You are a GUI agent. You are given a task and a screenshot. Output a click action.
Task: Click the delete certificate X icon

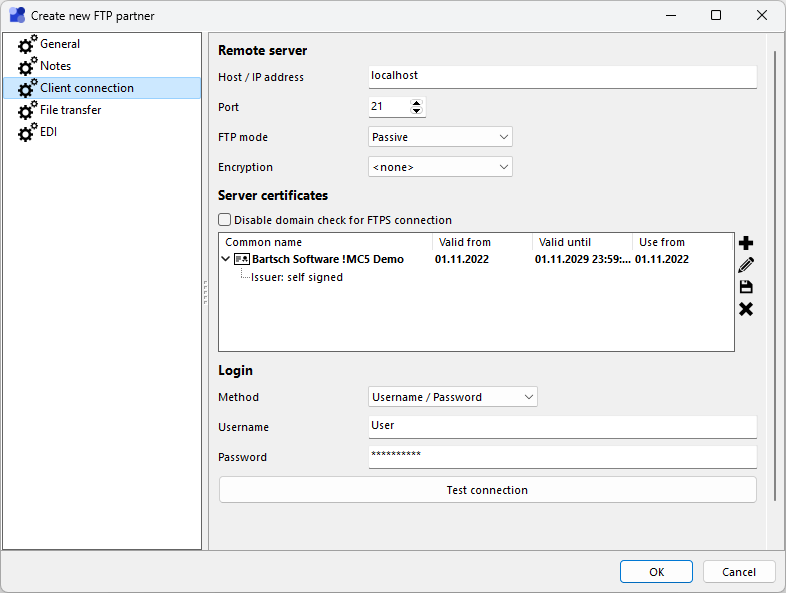click(745, 309)
